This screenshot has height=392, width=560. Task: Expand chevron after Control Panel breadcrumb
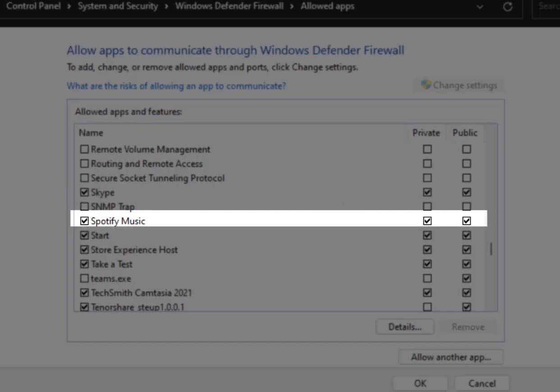pos(69,7)
